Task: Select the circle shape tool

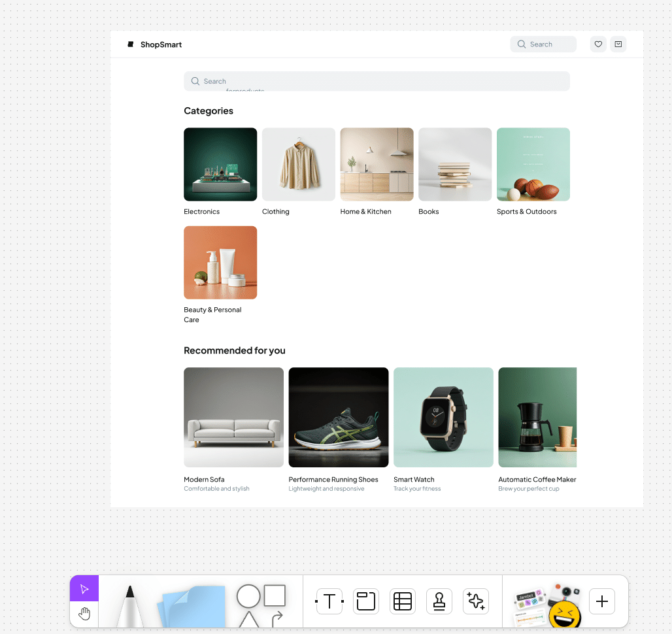Action: [x=248, y=596]
